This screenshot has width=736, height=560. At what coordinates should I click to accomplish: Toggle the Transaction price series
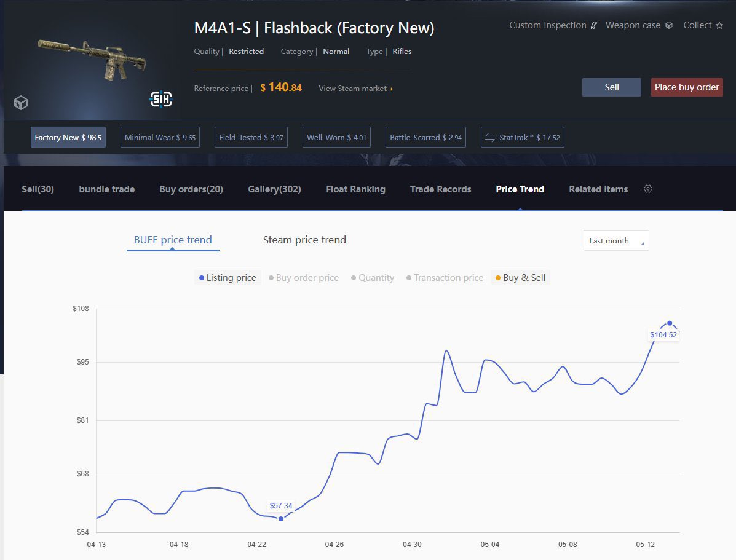[x=445, y=277]
